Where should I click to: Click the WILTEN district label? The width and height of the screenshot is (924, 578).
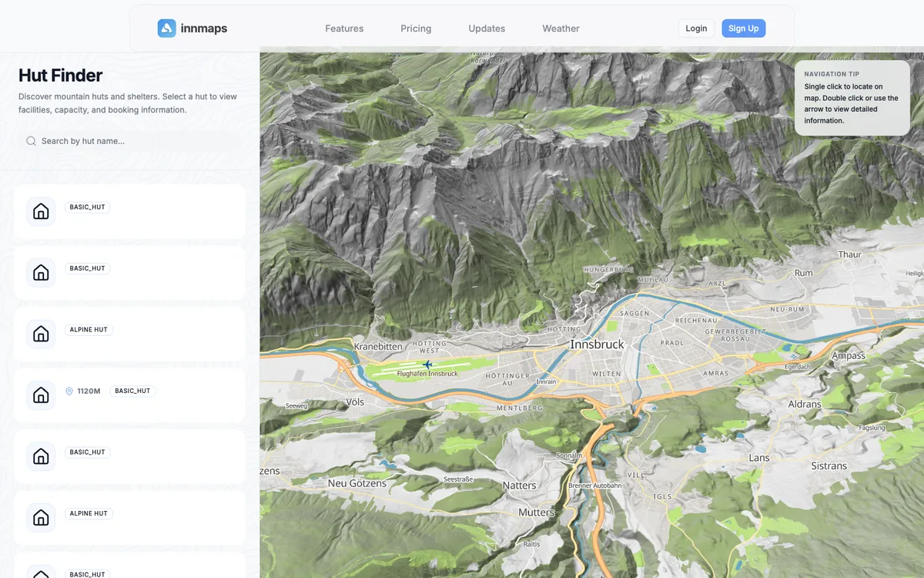pos(606,374)
